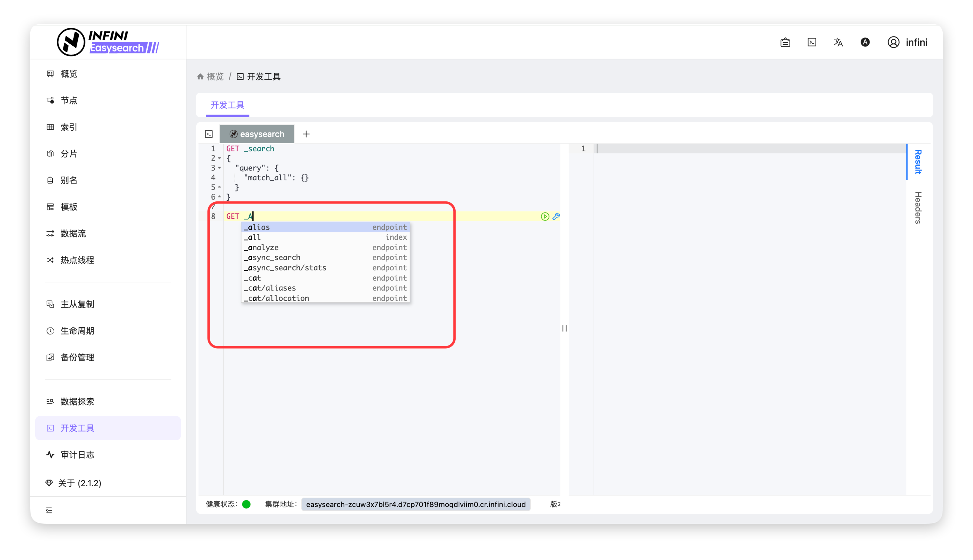973x560 pixels.
Task: Go to 索引 page in sidebar
Action: coord(69,127)
